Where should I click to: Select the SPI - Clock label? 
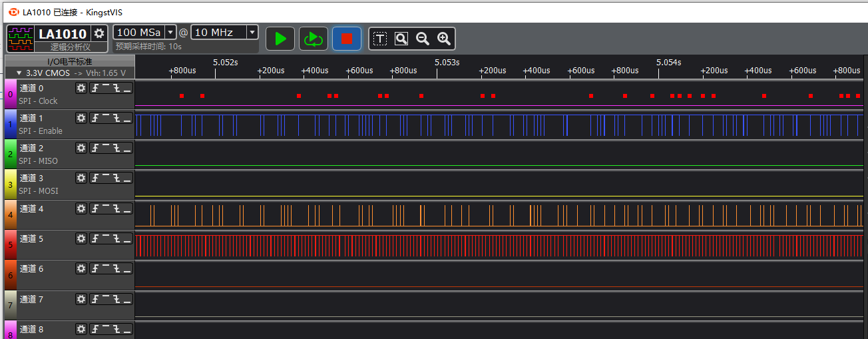(38, 101)
